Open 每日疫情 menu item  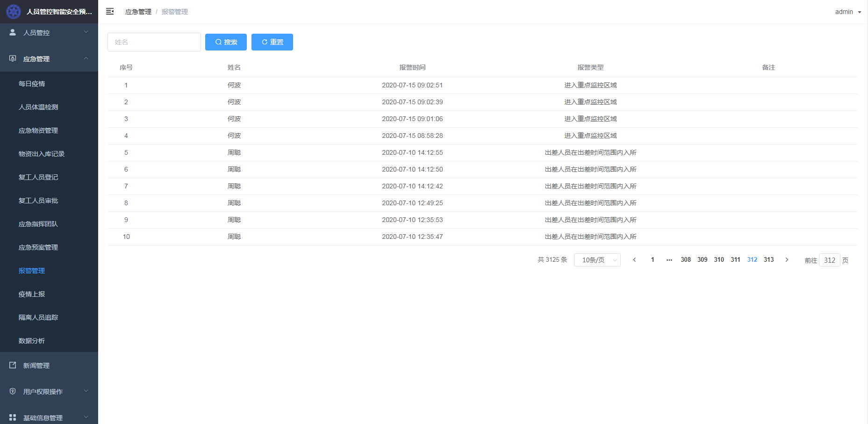32,84
